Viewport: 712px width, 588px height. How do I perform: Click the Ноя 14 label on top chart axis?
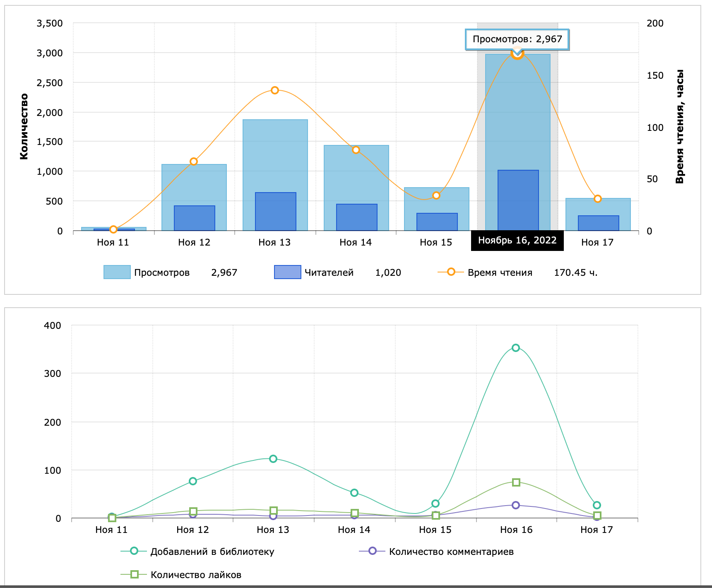coord(356,242)
